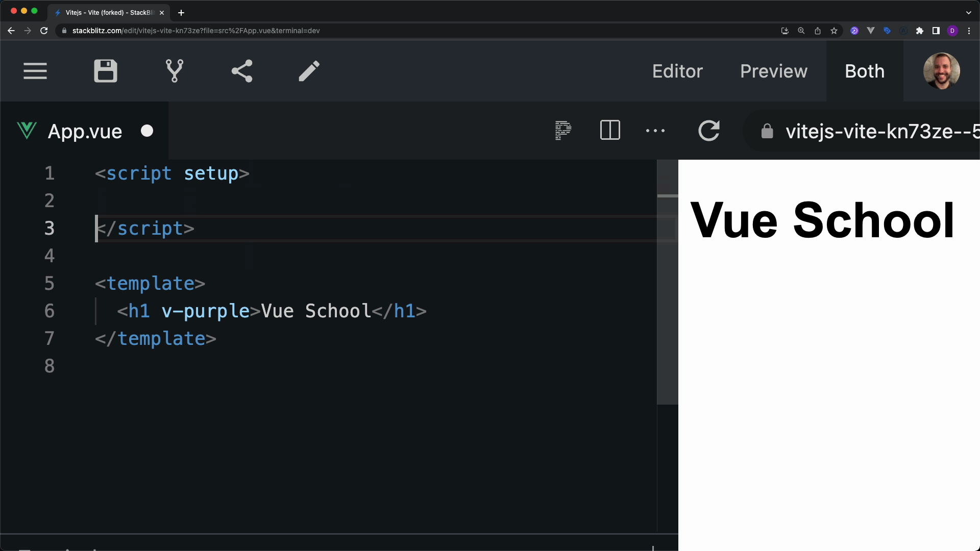This screenshot has width=980, height=551.
Task: Click the editor minimap scrollbar
Action: [x=667, y=282]
